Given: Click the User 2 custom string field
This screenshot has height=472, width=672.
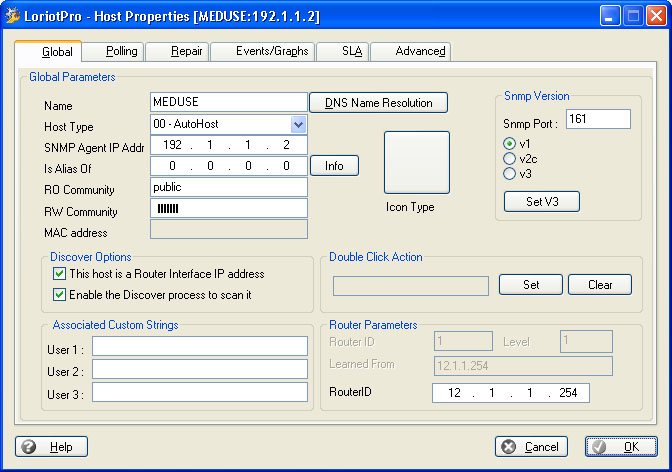Looking at the screenshot, I should click(200, 369).
